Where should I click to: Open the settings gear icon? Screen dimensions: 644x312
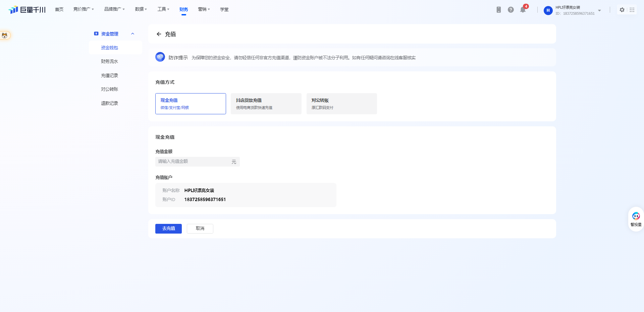tap(622, 10)
